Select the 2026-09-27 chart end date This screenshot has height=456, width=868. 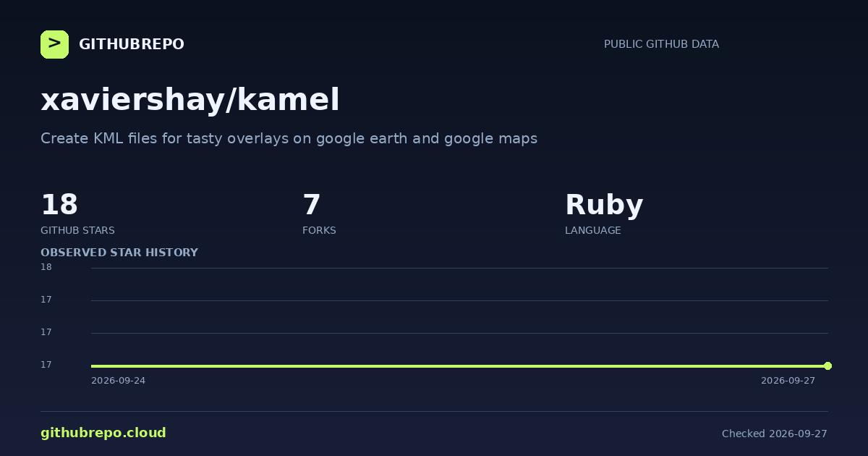pyautogui.click(x=788, y=381)
